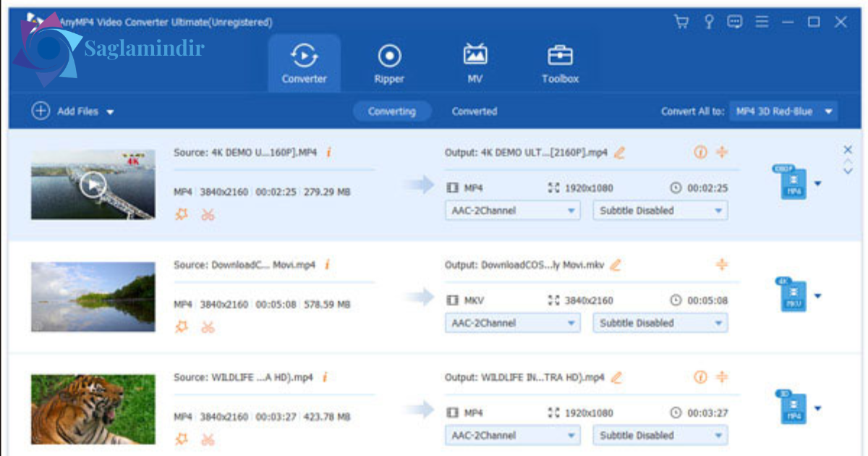The height and width of the screenshot is (456, 868).
Task: Click 3840x2160 resolution of MKV output
Action: [587, 300]
